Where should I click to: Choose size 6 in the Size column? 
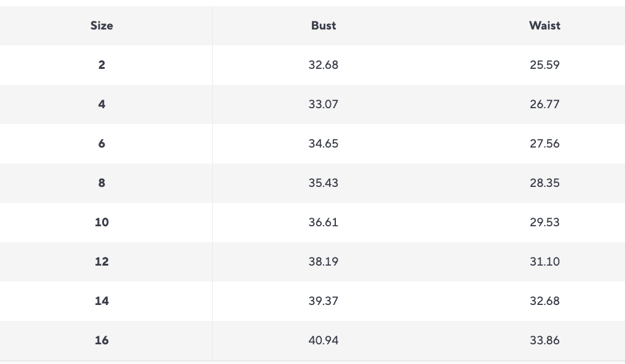coord(102,144)
